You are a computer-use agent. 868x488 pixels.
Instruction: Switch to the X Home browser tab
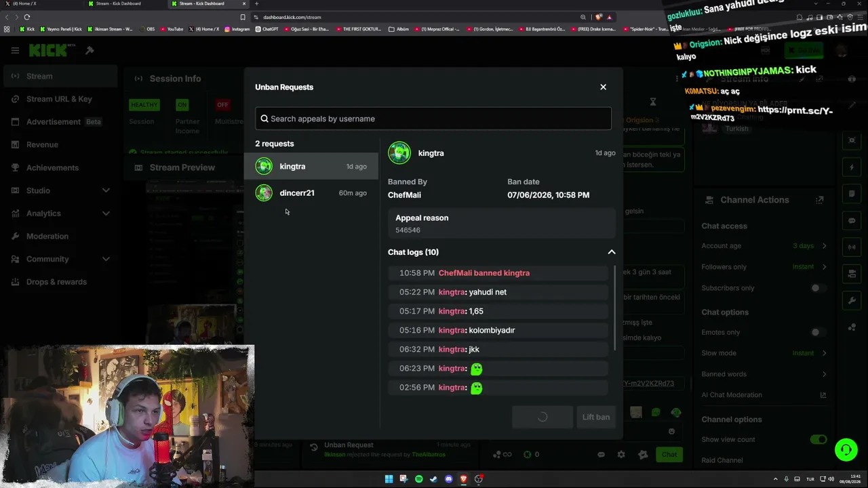[41, 3]
